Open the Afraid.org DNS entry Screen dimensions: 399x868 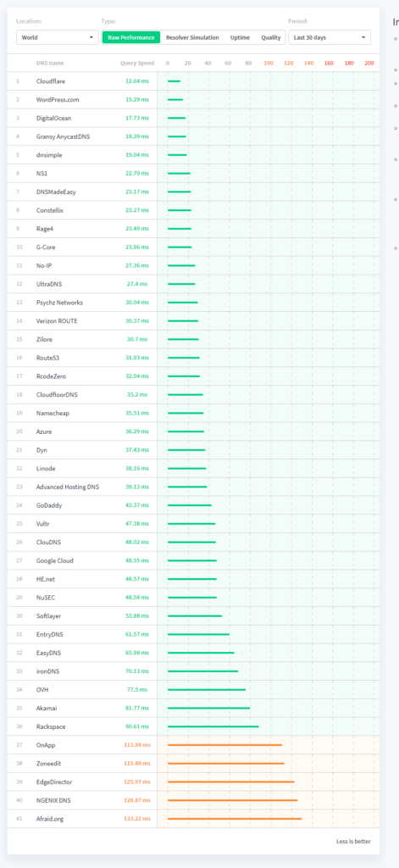(x=50, y=819)
